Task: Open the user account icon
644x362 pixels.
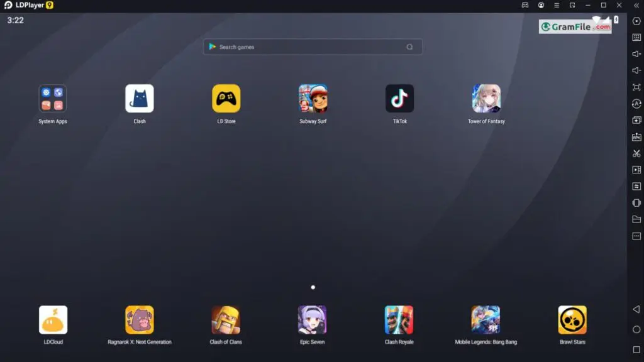Action: pos(541,5)
